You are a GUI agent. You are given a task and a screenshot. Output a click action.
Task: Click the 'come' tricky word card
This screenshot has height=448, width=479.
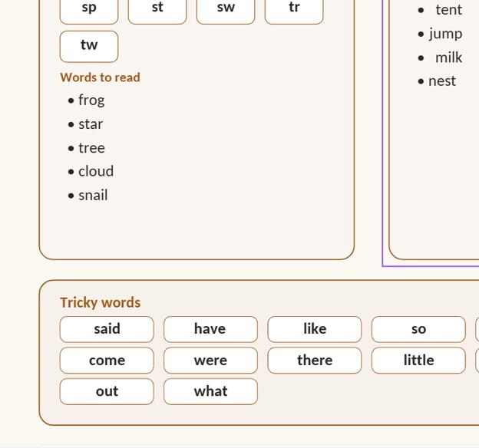point(107,361)
